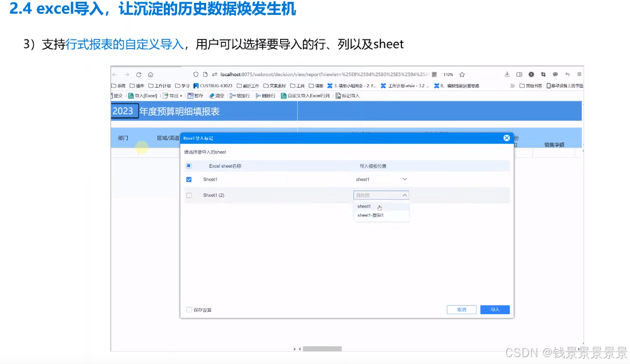Click the shield tracking protection icon

[x=196, y=74]
